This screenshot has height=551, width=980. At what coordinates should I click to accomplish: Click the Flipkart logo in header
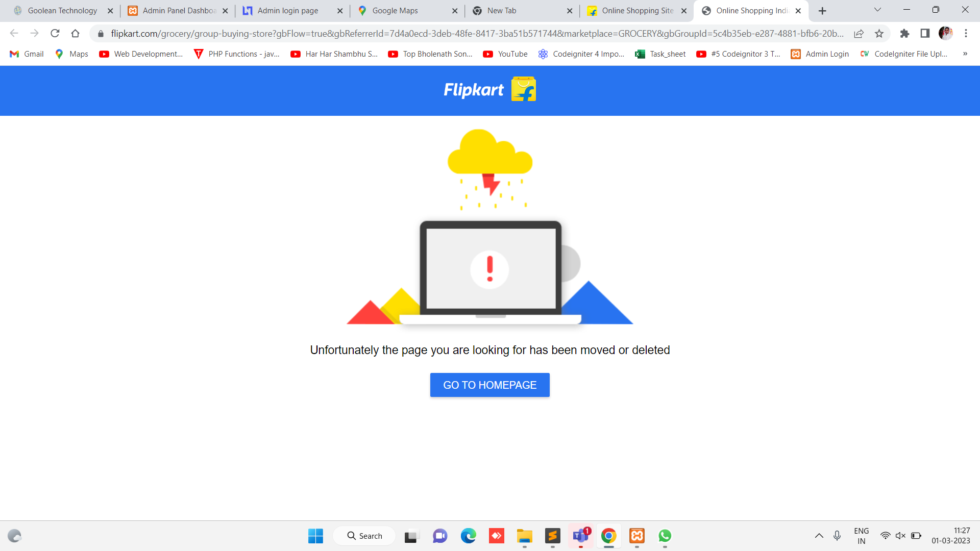click(x=489, y=90)
